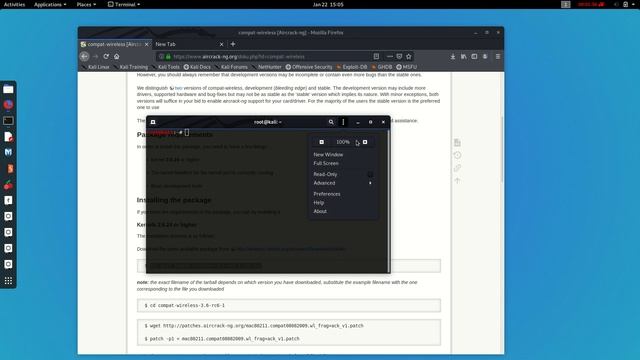The width and height of the screenshot is (640, 360).
Task: Open the root@kali title dropdown
Action: point(268,122)
